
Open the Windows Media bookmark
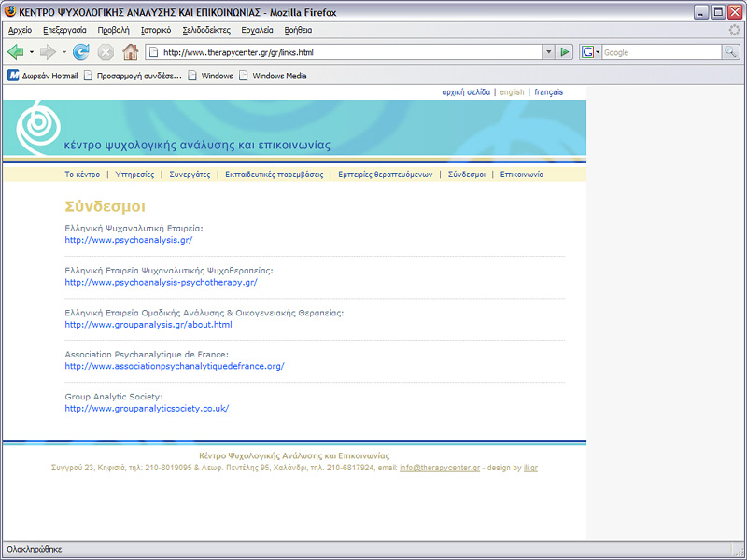[x=273, y=76]
